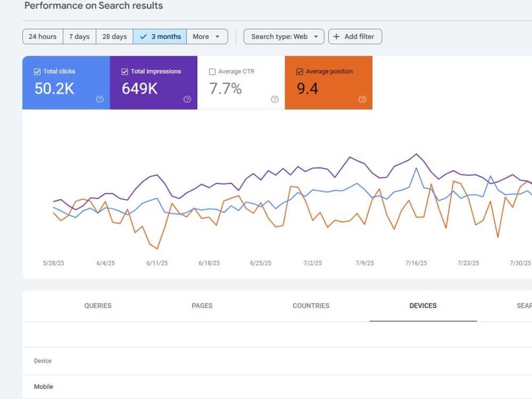Select the 7 days date range
Viewport: 532px width, 399px height.
[79, 37]
